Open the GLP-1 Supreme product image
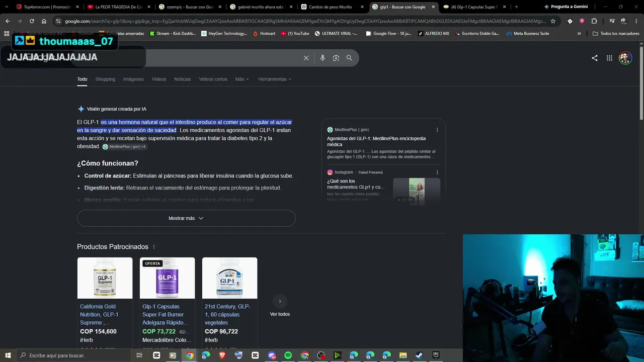Screen dimensions: 644x362 pyautogui.click(x=105, y=278)
